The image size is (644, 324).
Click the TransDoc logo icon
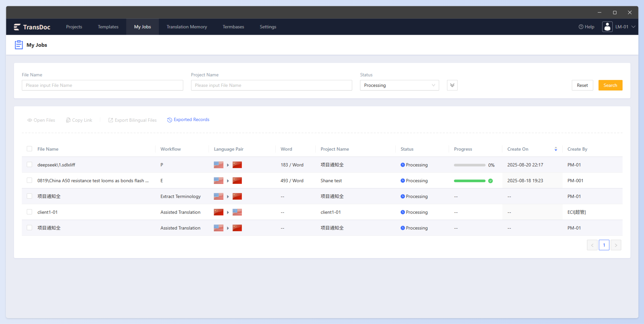(x=17, y=27)
